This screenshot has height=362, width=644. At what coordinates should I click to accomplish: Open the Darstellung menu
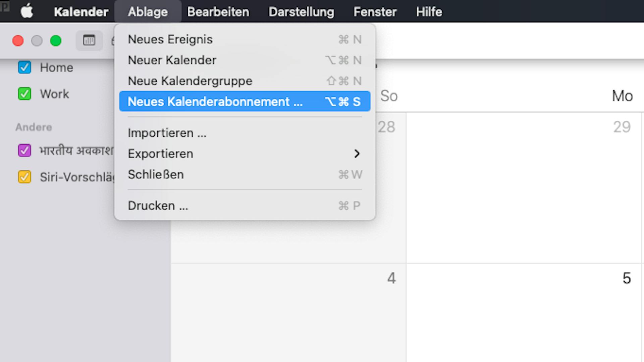tap(301, 12)
